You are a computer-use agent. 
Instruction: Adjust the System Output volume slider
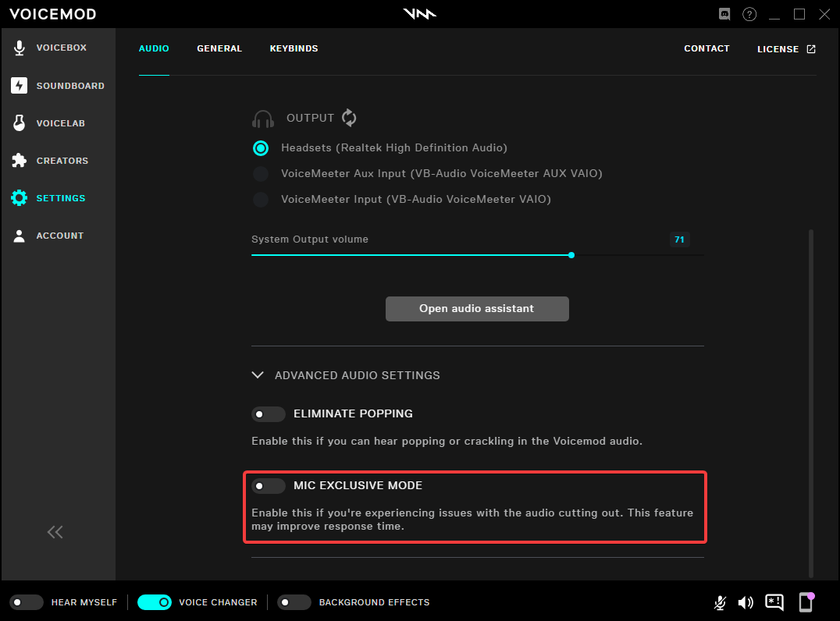tap(571, 255)
